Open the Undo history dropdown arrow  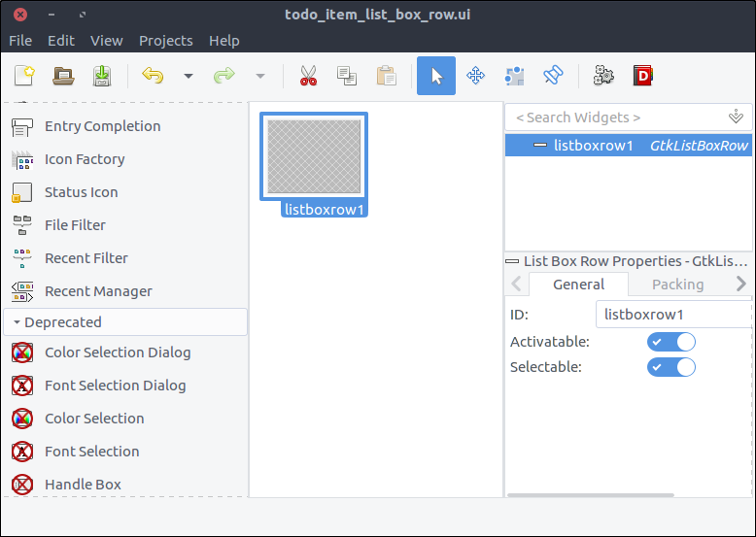pos(189,76)
